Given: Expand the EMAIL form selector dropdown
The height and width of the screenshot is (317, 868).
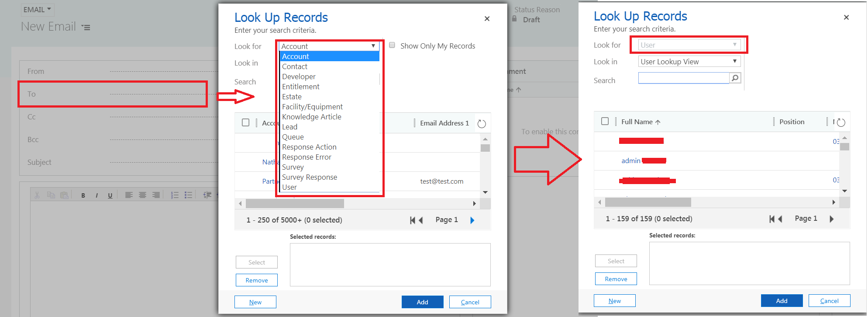Looking at the screenshot, I should click(x=38, y=10).
